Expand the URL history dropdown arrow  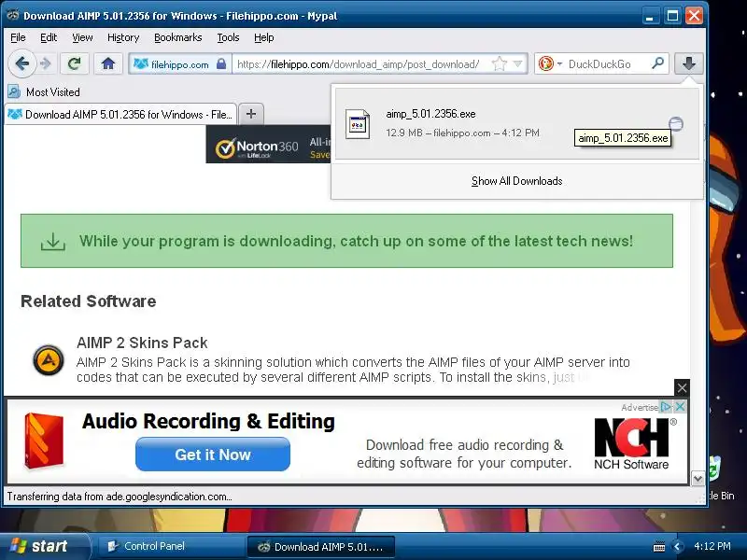click(518, 63)
